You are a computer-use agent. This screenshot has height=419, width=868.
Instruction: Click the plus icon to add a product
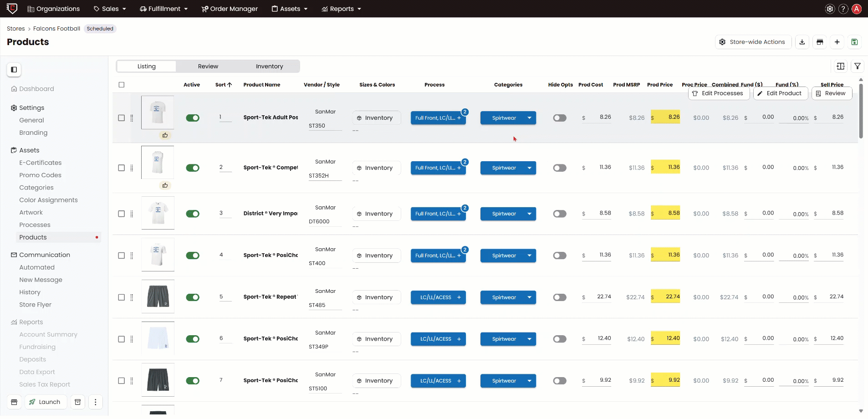[837, 42]
